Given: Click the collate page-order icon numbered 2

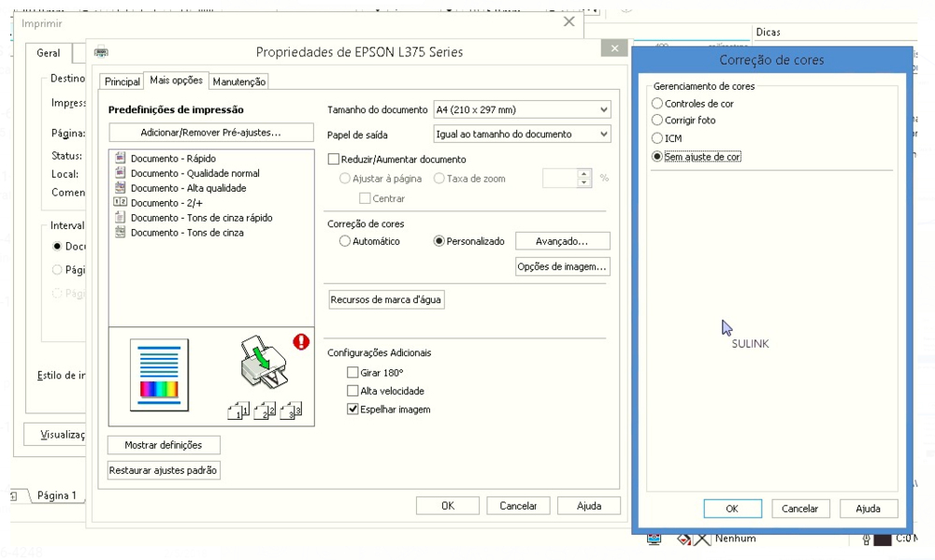Looking at the screenshot, I should tap(265, 410).
